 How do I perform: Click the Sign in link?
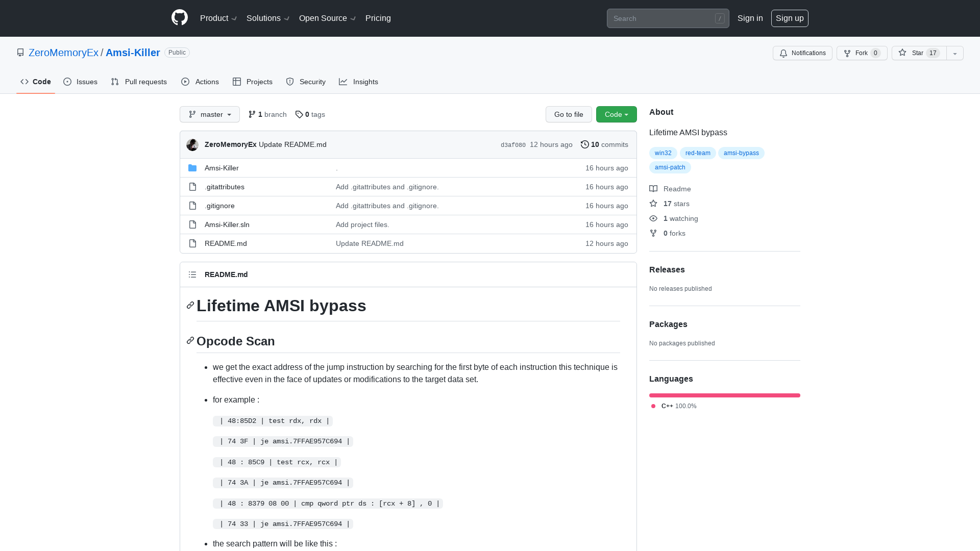pyautogui.click(x=750, y=18)
